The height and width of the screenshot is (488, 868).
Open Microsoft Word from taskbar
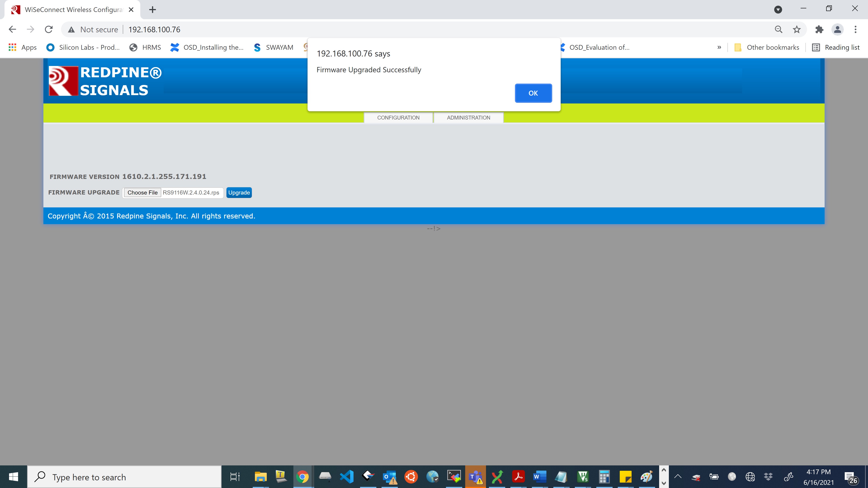pos(539,476)
